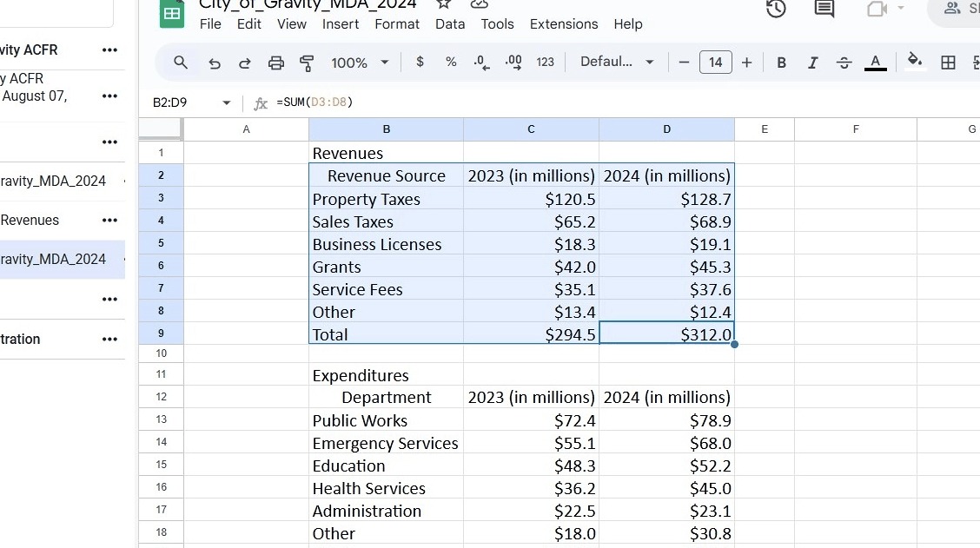Screen dimensions: 980x548
Task: Check the cloud save status icon
Action: pyautogui.click(x=480, y=3)
